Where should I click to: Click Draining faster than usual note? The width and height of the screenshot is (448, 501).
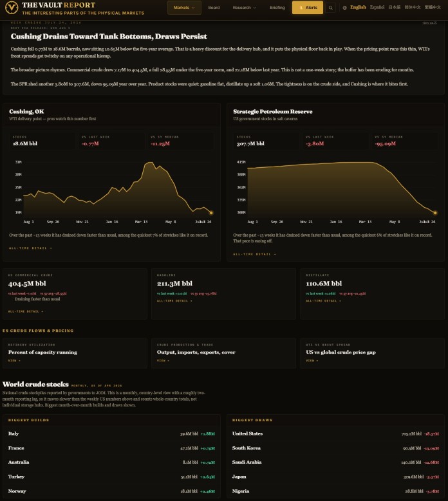point(37,299)
